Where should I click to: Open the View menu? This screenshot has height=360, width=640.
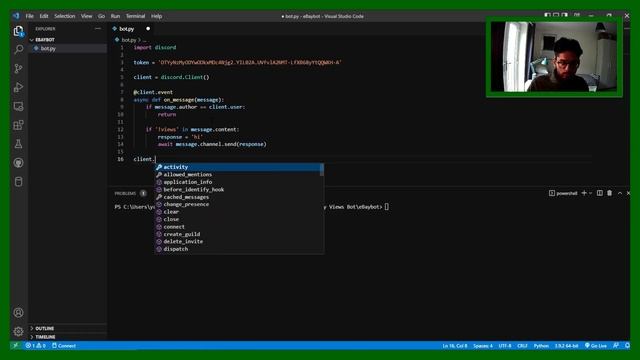(x=86, y=16)
